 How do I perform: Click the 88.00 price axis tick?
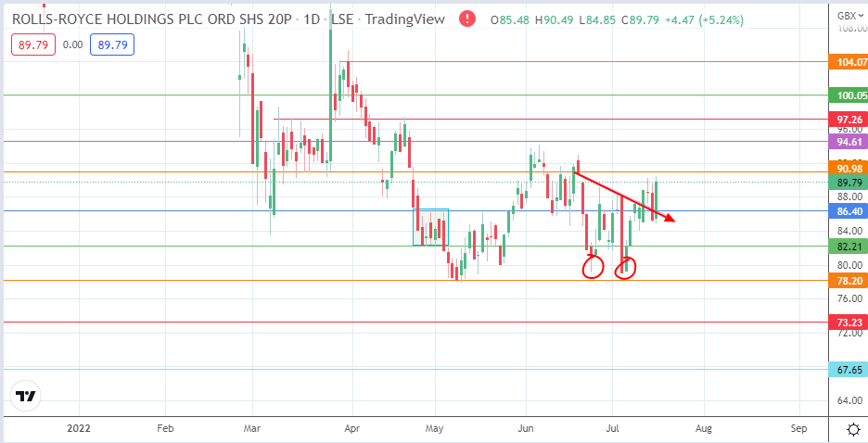pyautogui.click(x=850, y=196)
